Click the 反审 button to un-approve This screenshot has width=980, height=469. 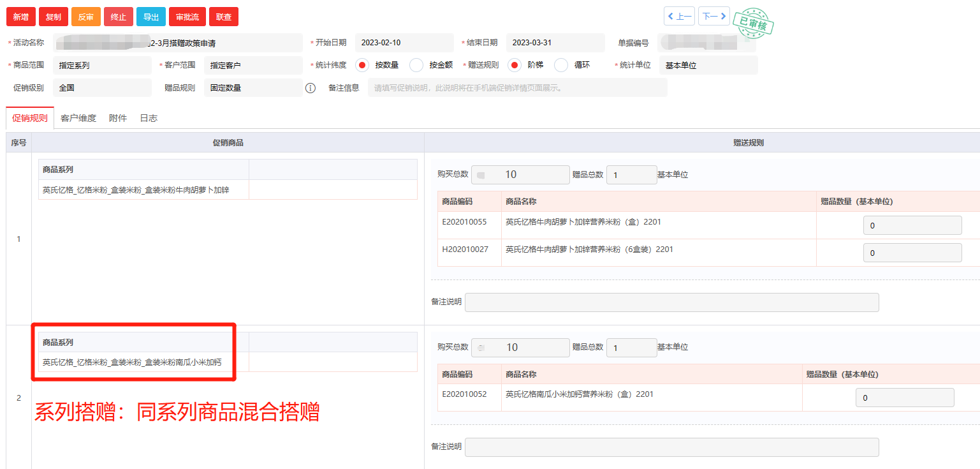(85, 17)
